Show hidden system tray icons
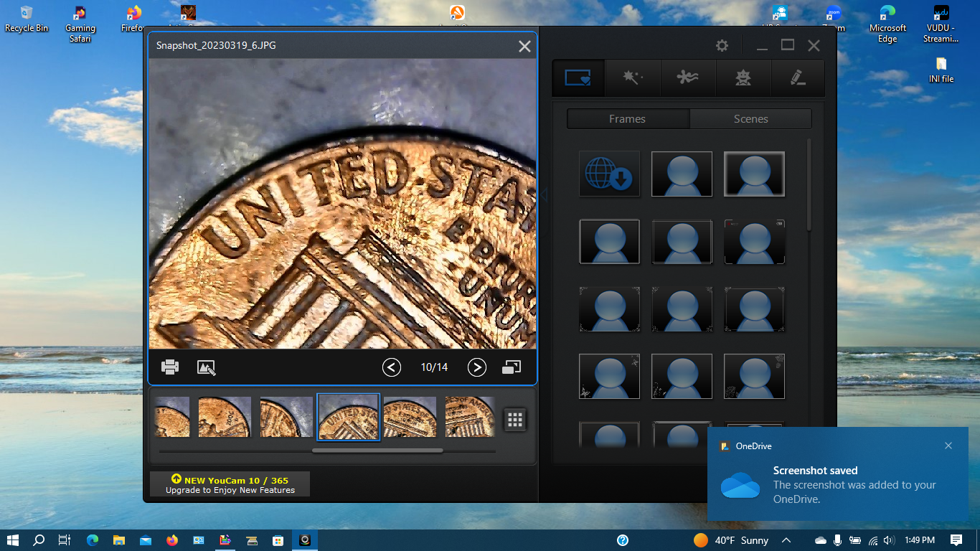Viewport: 980px width, 551px height. 786,540
